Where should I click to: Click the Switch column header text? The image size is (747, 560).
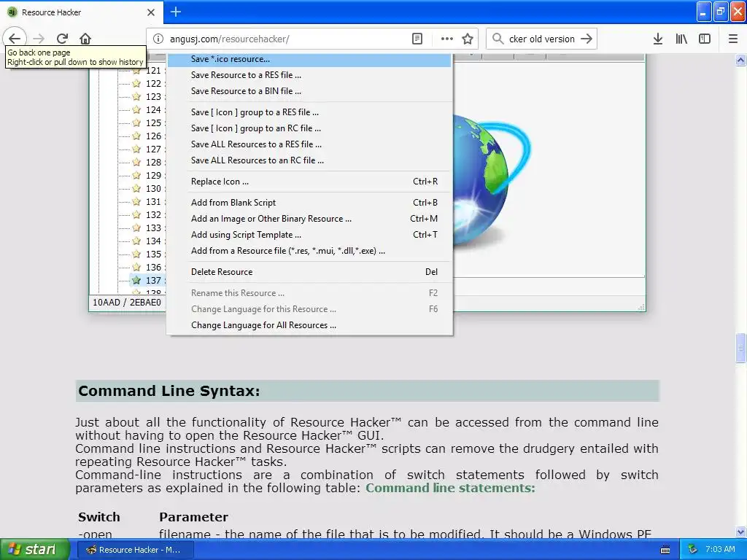pyautogui.click(x=99, y=517)
